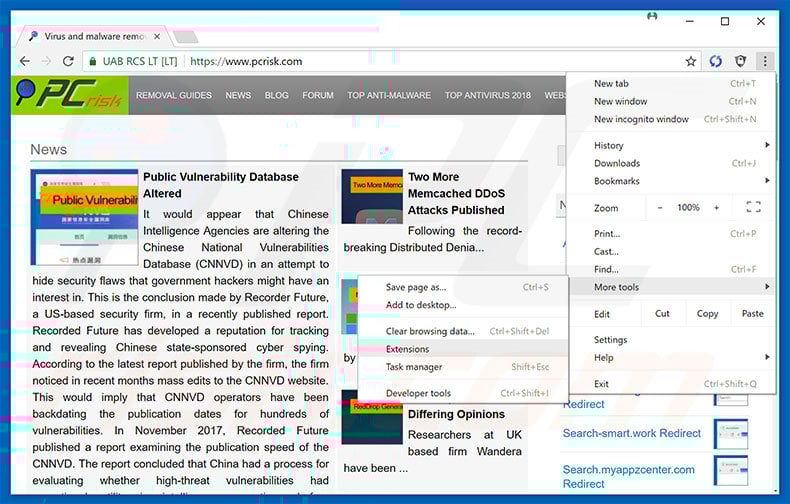The height and width of the screenshot is (504, 790).
Task: Open Extensions from More tools submenu
Action: pyautogui.click(x=463, y=349)
